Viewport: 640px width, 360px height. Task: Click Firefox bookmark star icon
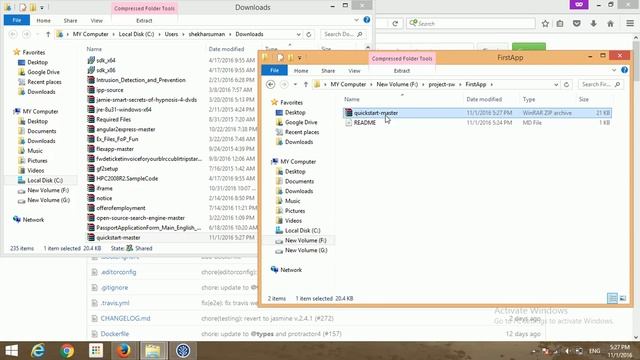(x=545, y=24)
